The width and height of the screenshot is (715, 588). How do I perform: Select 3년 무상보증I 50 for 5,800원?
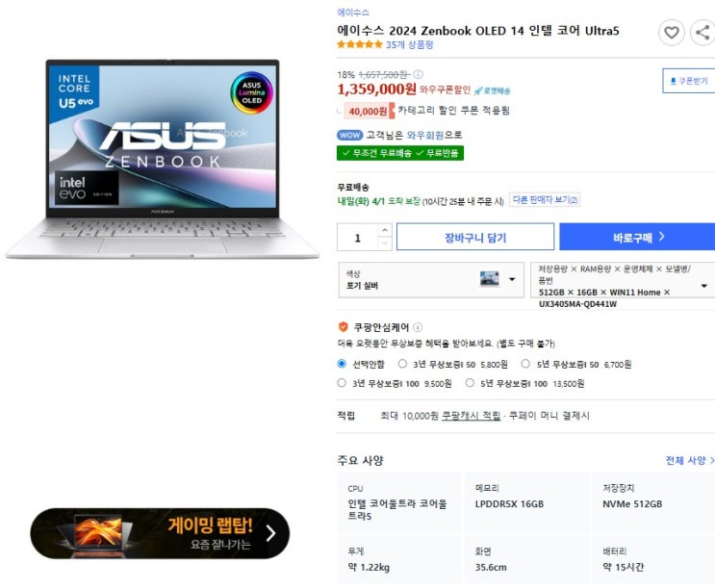pyautogui.click(x=402, y=364)
